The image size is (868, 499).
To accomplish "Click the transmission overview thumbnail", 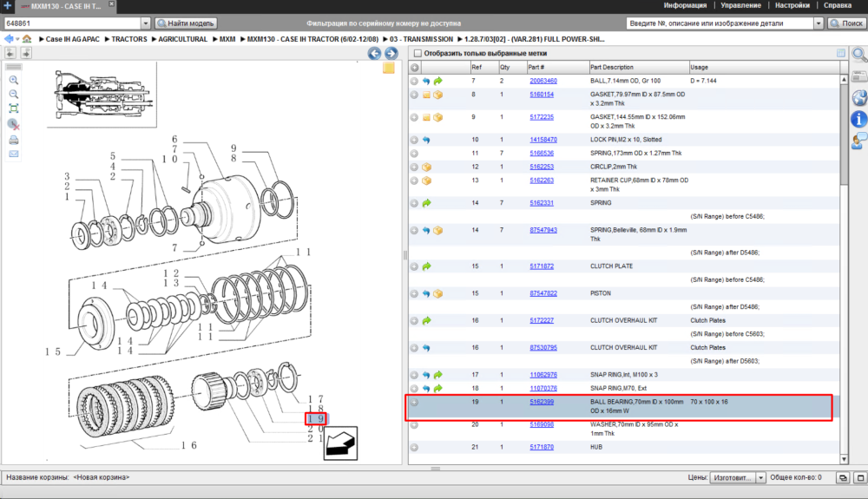I will click(102, 95).
